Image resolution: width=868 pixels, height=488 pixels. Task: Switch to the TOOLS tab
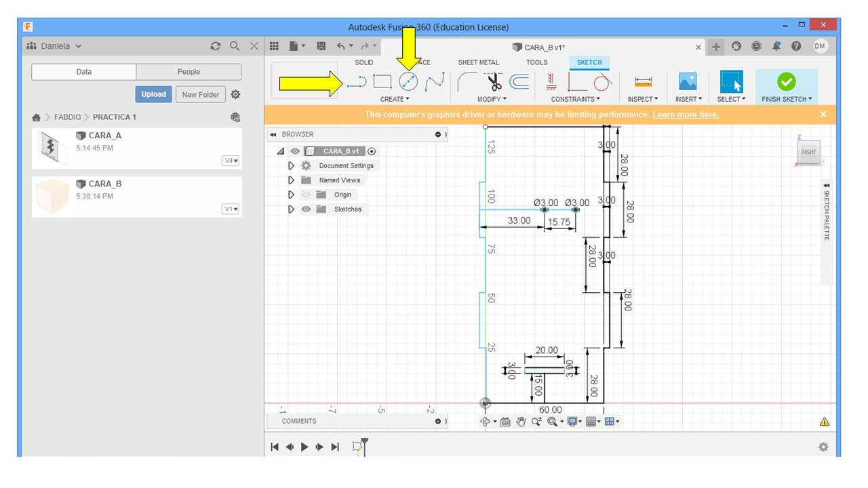tap(536, 62)
